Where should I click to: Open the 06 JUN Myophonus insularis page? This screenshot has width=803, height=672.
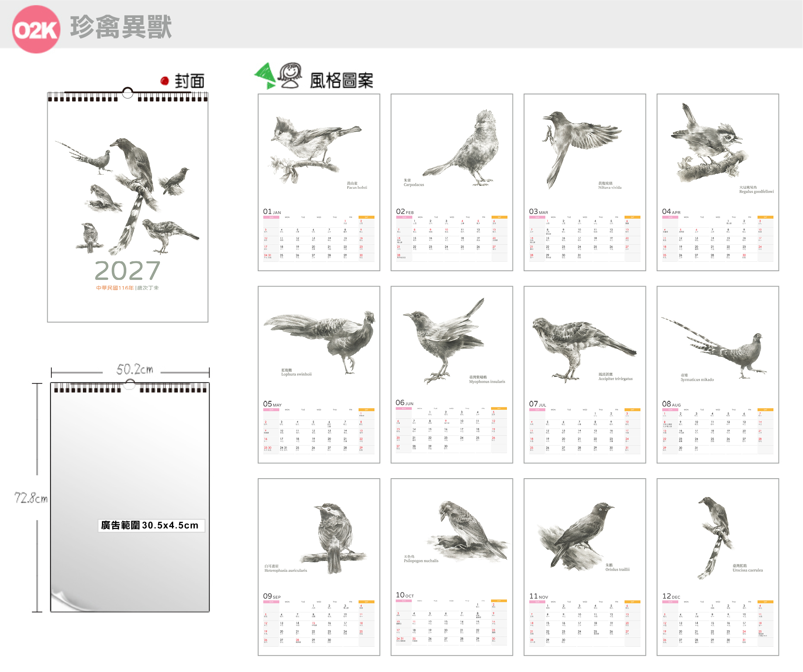(452, 375)
